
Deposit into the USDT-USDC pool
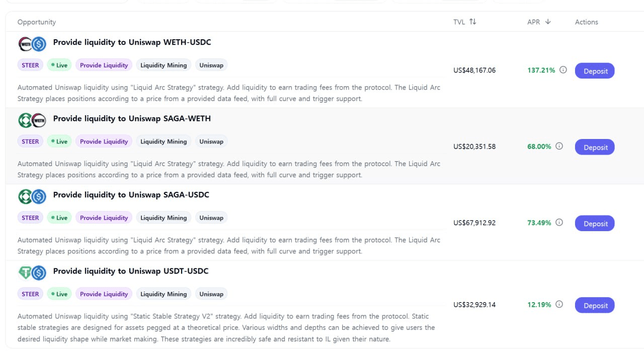tap(595, 305)
